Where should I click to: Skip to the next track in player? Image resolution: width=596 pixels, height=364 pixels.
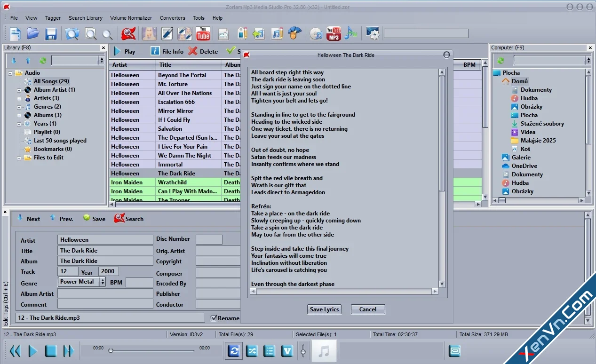pos(69,351)
